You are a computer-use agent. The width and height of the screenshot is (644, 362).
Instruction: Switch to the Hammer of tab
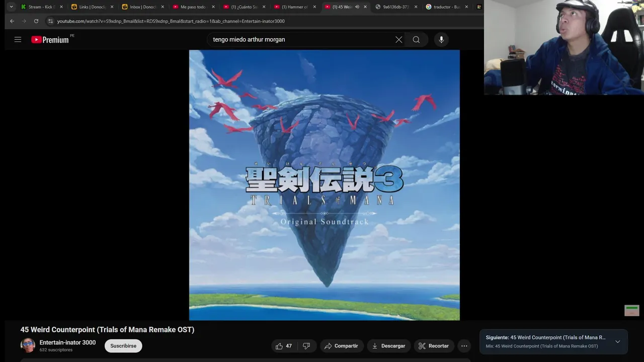click(x=295, y=7)
